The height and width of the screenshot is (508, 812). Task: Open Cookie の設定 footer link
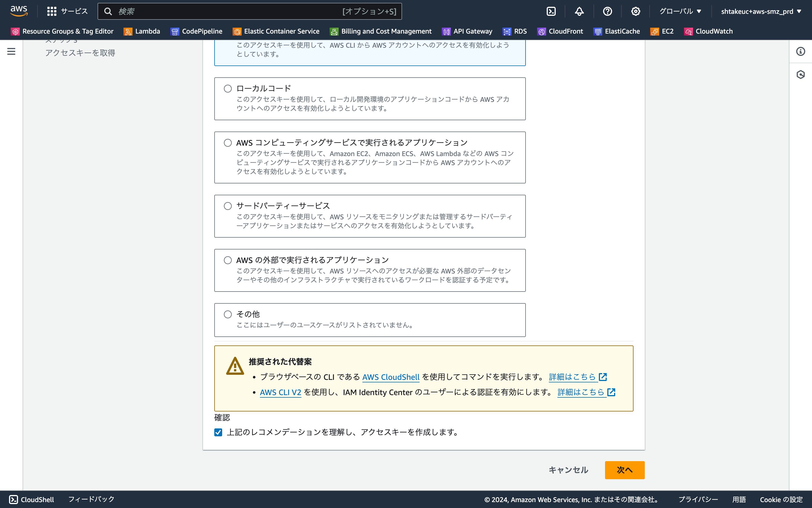[x=782, y=500]
